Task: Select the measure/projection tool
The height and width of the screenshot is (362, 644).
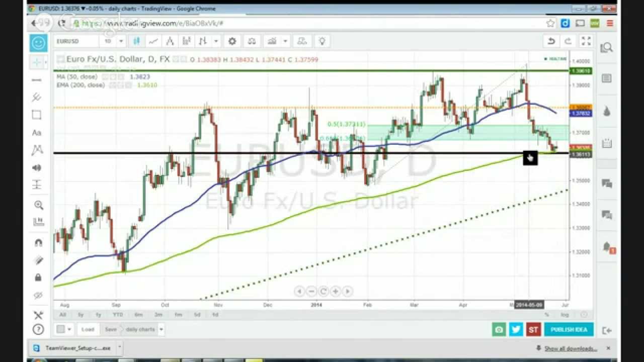Action: point(37,185)
